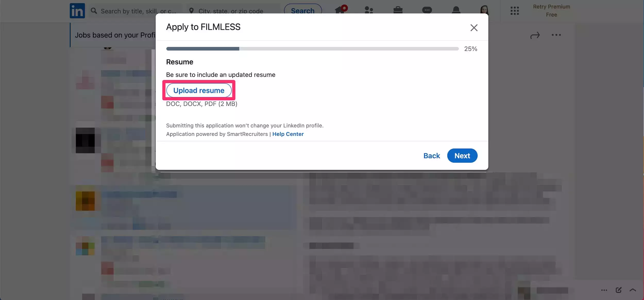Open the Jobs briefcase icon
The height and width of the screenshot is (300, 644).
(x=398, y=10)
